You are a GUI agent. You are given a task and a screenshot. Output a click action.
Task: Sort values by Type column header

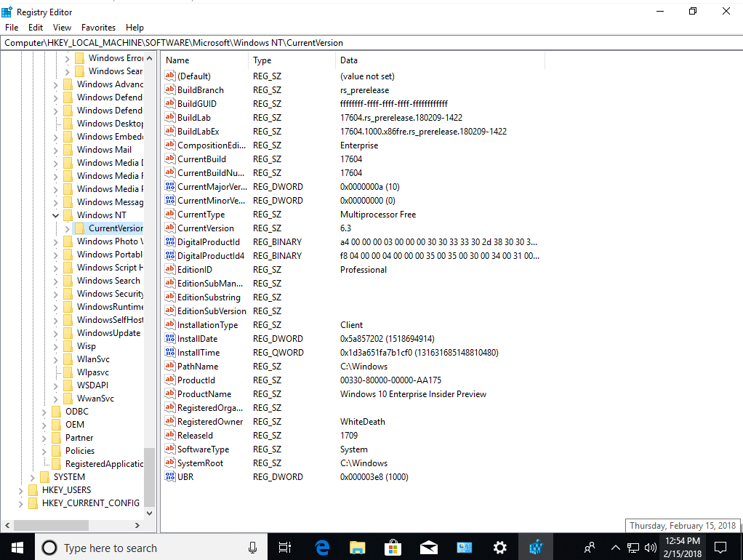click(x=292, y=60)
